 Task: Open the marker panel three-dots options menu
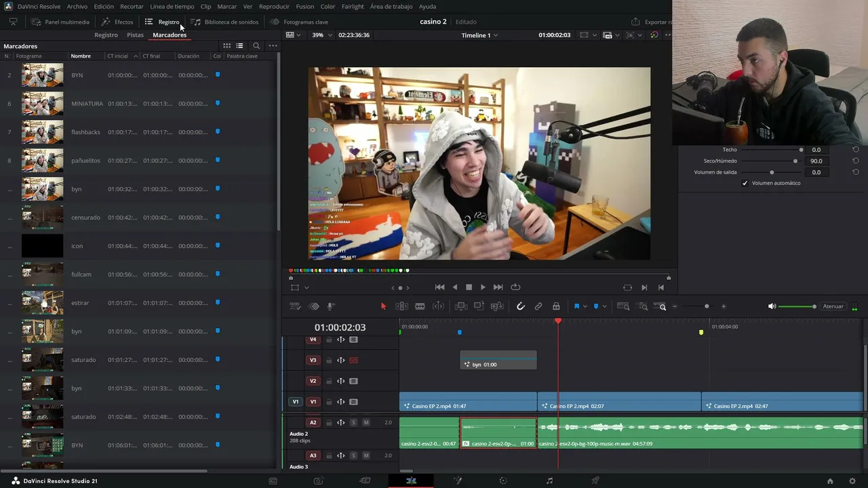pyautogui.click(x=273, y=46)
